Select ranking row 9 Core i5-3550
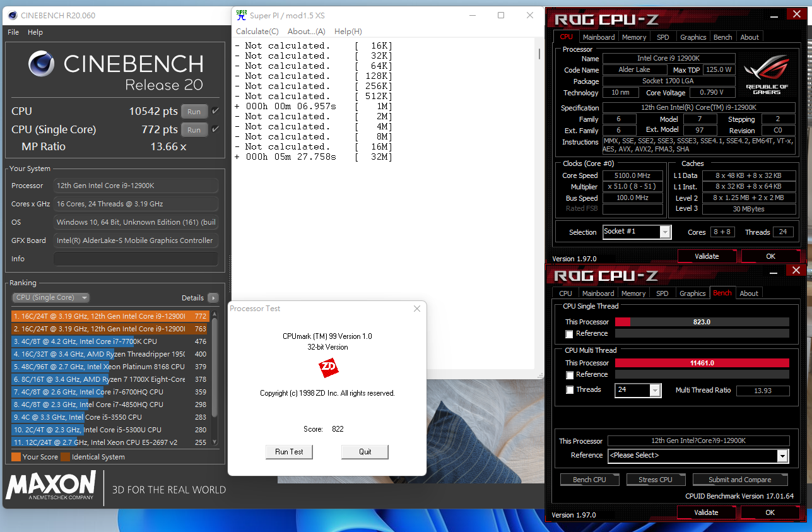The image size is (812, 532). pos(110,417)
